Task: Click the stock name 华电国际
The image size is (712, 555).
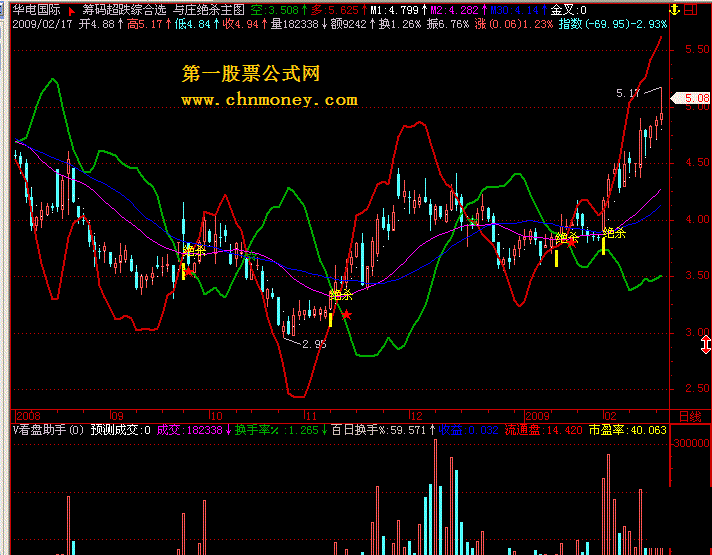Action: 36,10
